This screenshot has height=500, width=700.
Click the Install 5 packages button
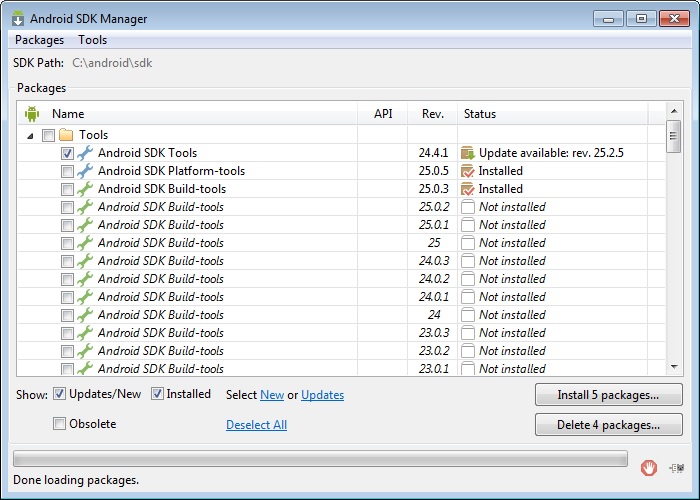click(608, 395)
